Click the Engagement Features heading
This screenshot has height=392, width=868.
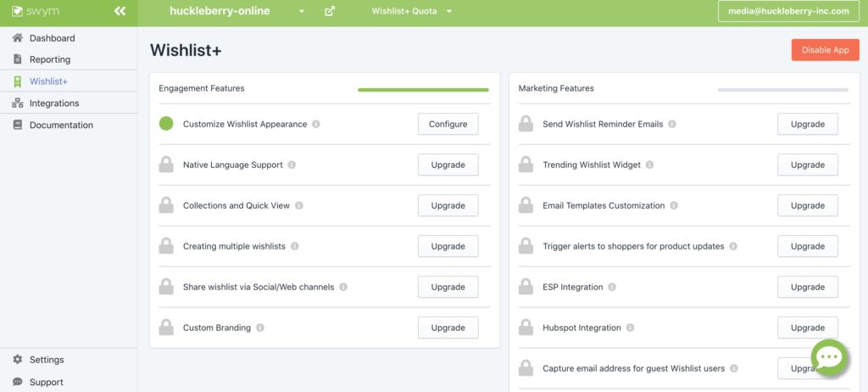(x=202, y=88)
